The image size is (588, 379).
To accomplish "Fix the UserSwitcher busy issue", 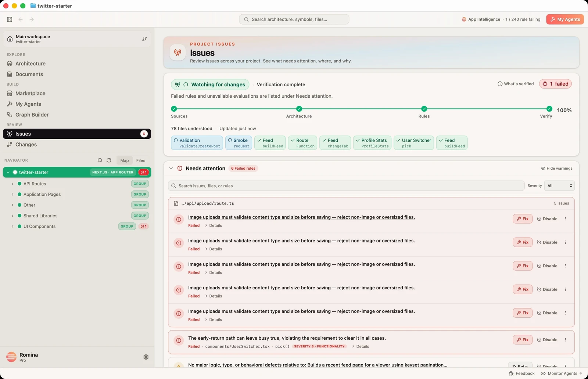I will pyautogui.click(x=523, y=340).
